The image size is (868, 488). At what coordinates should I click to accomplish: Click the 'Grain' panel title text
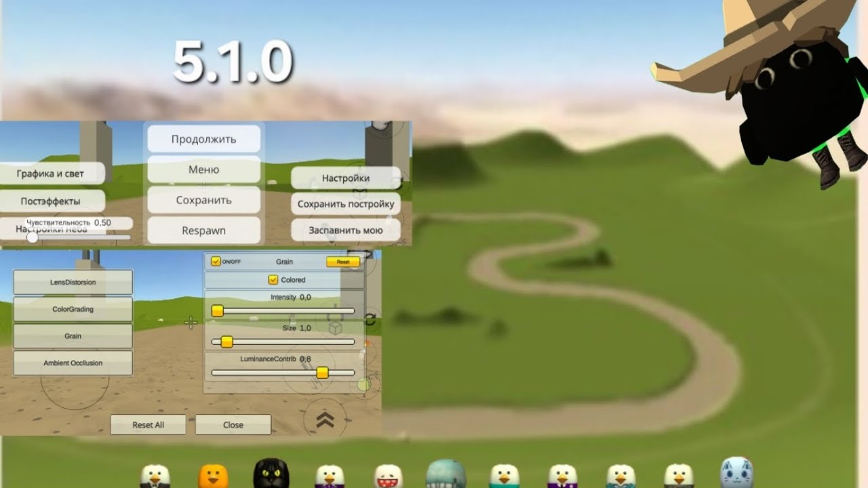[x=285, y=262]
